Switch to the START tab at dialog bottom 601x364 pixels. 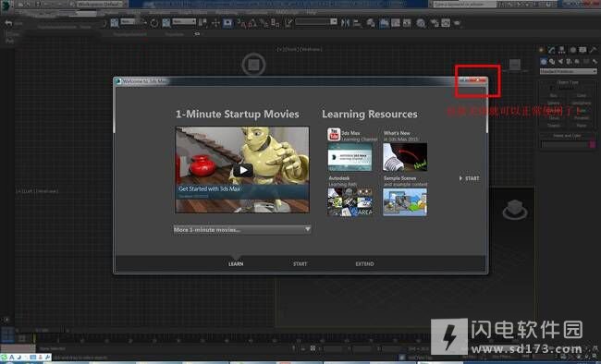pyautogui.click(x=300, y=263)
